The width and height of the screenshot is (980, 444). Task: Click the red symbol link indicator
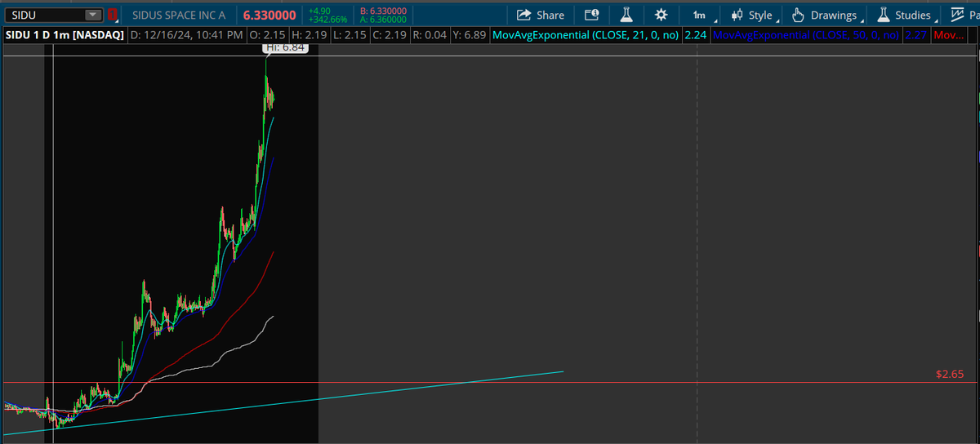(113, 15)
